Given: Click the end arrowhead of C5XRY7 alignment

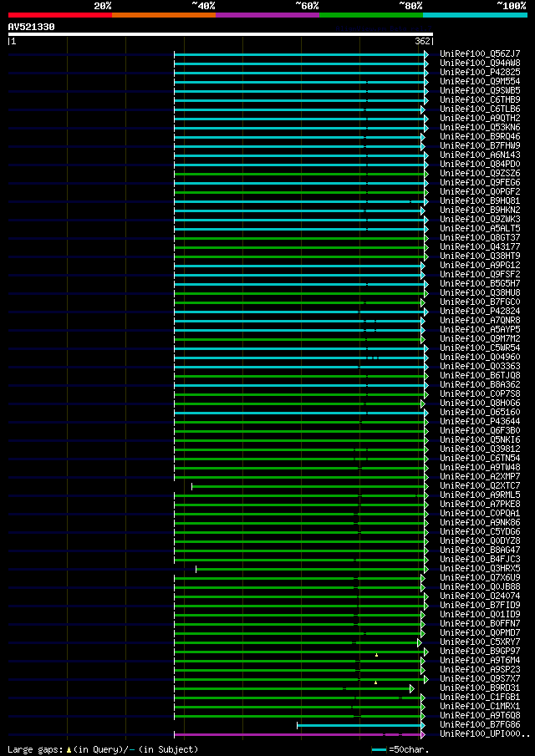Looking at the screenshot, I should click(420, 642).
